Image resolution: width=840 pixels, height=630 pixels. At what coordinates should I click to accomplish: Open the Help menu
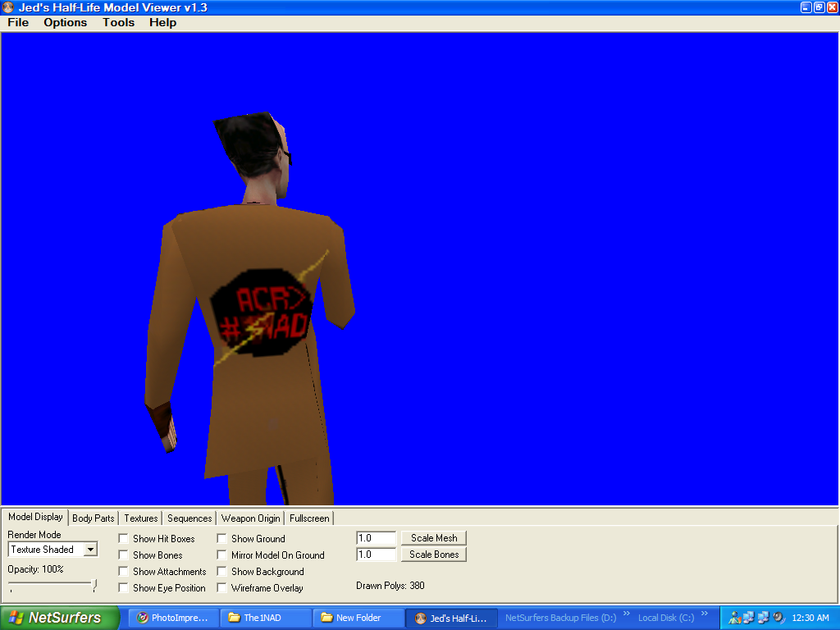pyautogui.click(x=163, y=22)
